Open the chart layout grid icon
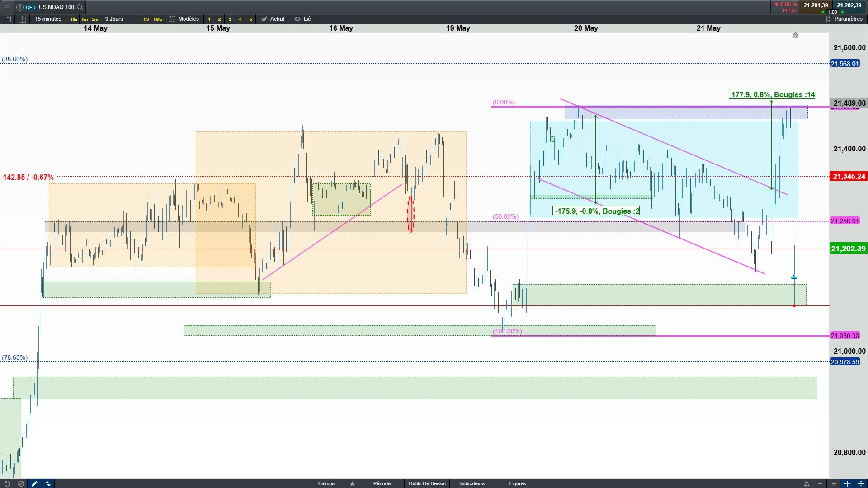 [x=22, y=19]
